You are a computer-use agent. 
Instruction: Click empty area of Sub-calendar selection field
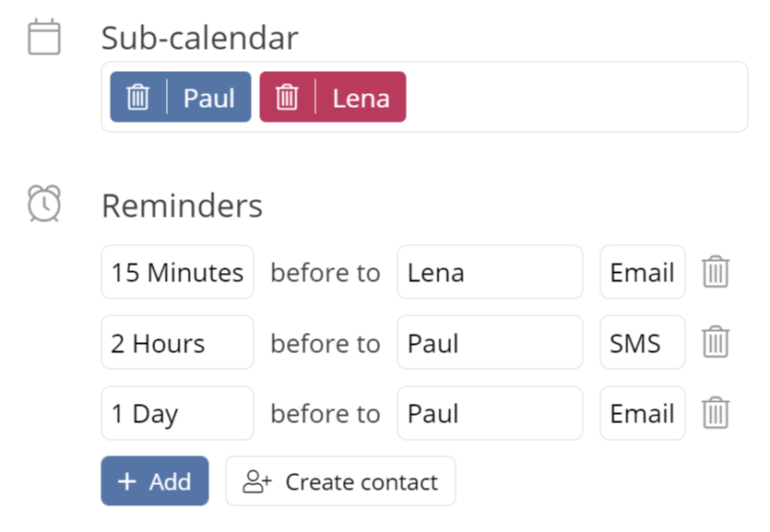tap(575, 97)
